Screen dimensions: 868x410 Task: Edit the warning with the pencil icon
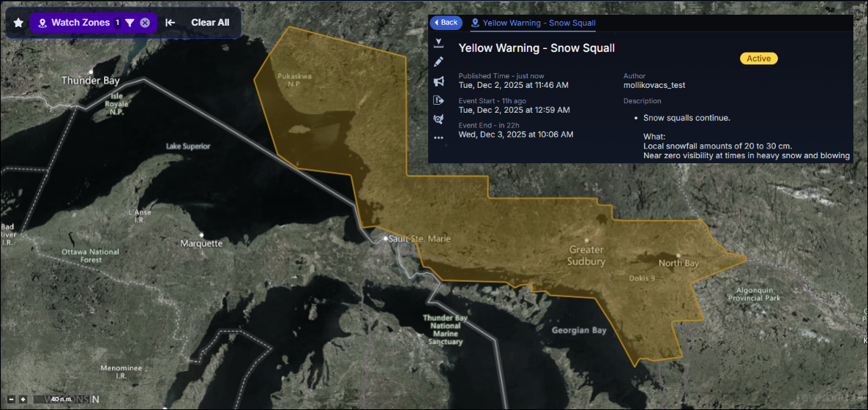[438, 61]
